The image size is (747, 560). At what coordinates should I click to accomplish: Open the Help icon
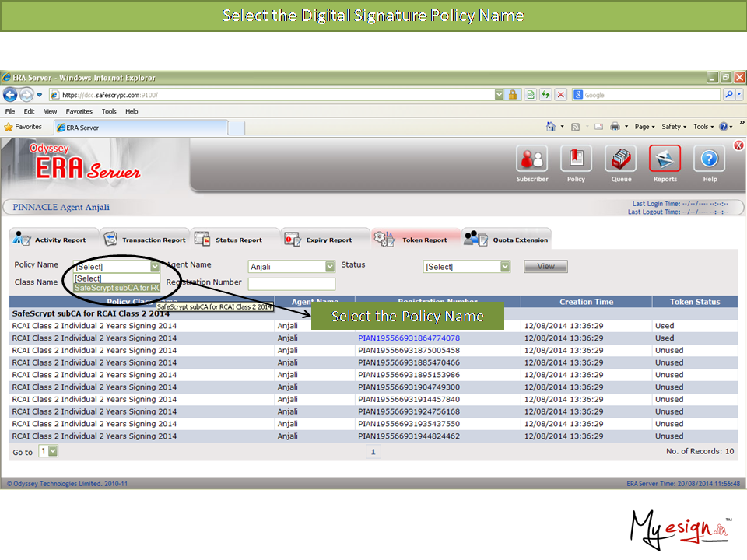[x=710, y=159]
